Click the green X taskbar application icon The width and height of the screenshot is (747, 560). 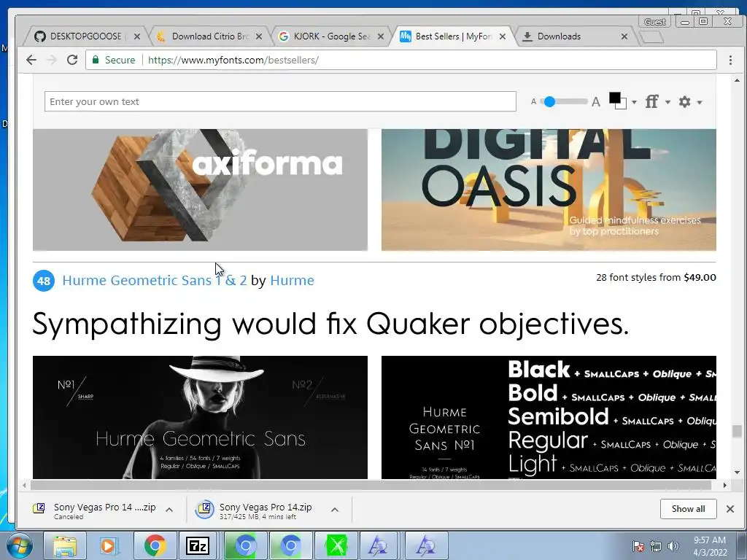click(x=336, y=546)
